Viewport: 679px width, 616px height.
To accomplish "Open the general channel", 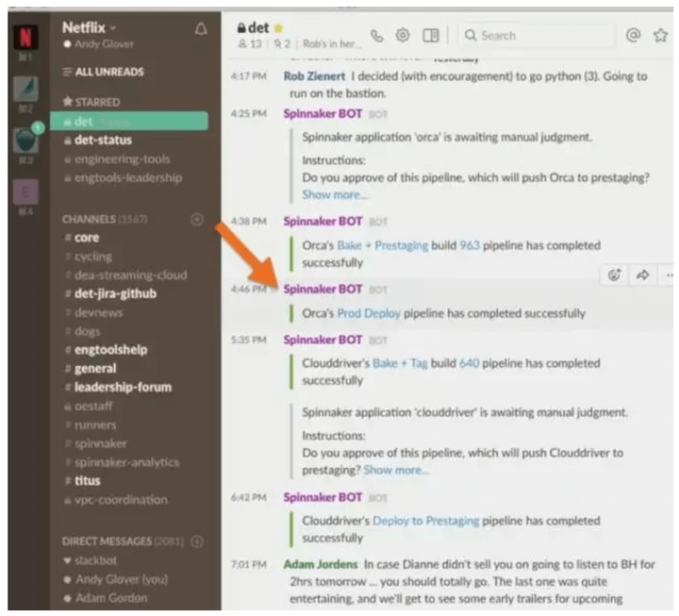I will point(91,369).
